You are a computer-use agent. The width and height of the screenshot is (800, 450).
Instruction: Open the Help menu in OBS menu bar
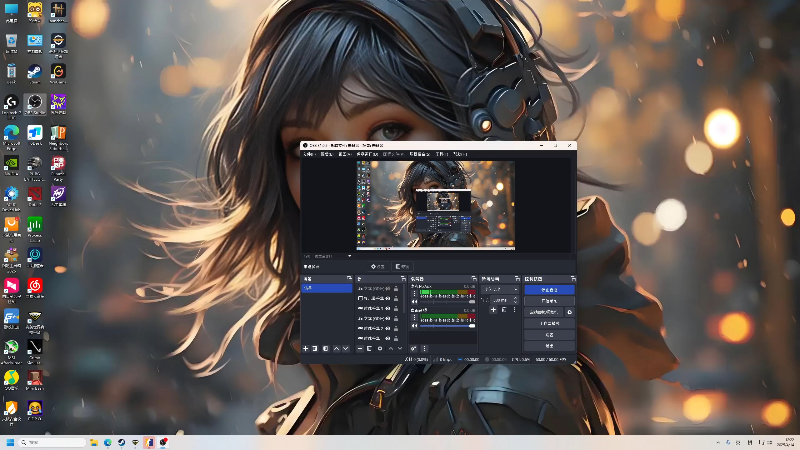[460, 154]
